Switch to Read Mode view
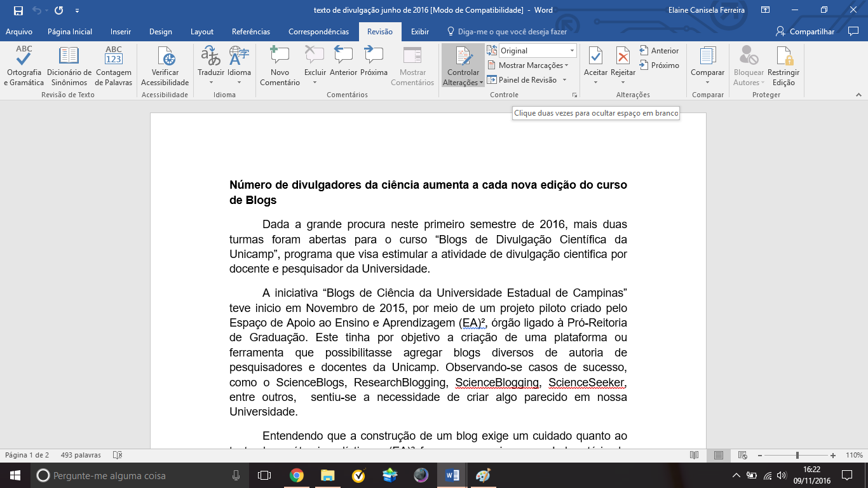The image size is (868, 488). (695, 455)
